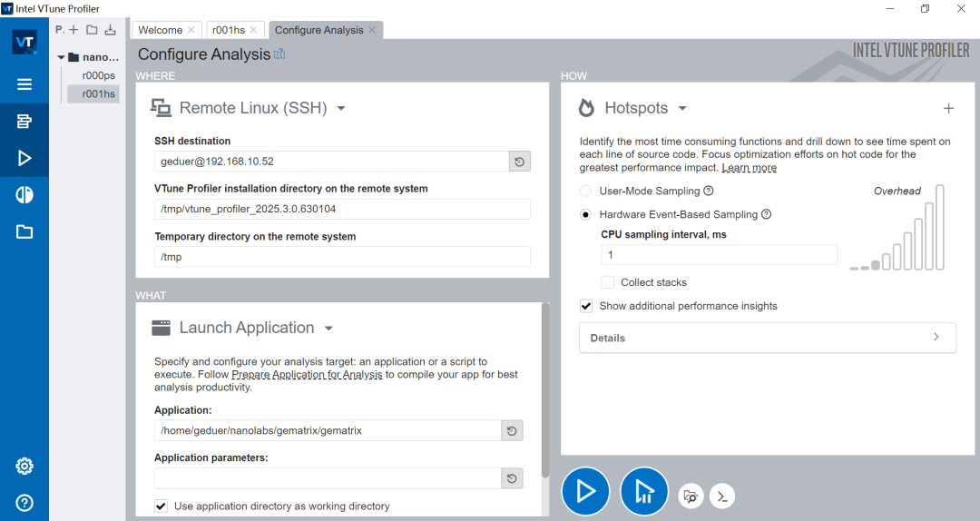This screenshot has height=521, width=980.
Task: Open the Hotspots analysis type dropdown
Action: pyautogui.click(x=682, y=108)
